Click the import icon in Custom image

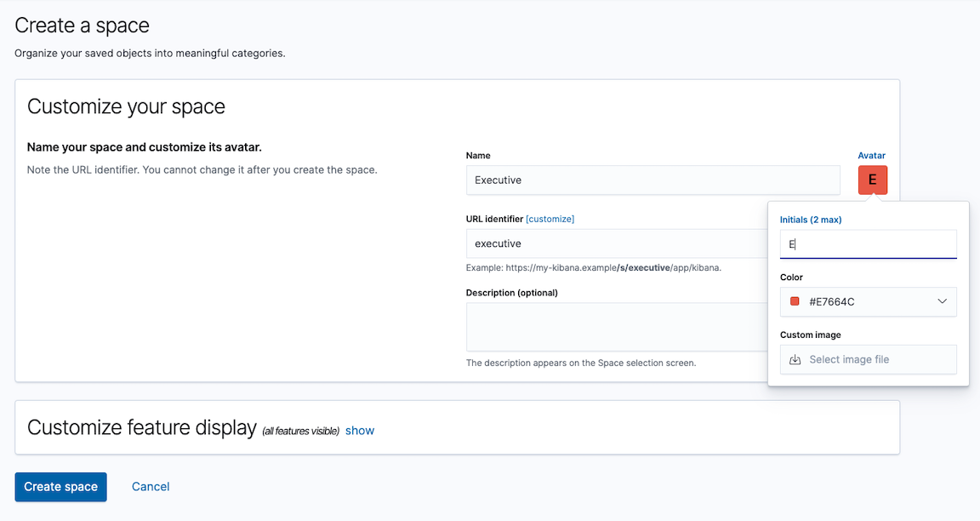[x=795, y=359]
